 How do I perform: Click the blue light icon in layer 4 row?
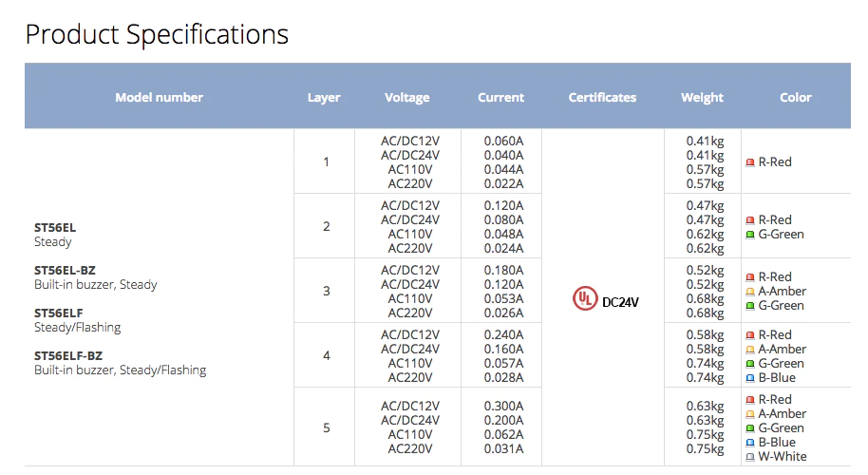[x=750, y=378]
